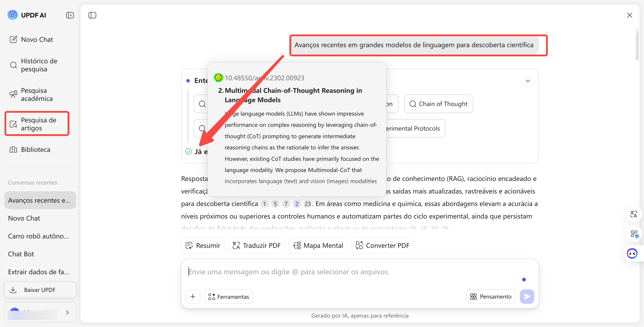The image size is (644, 327).
Task: Open citation reference 1
Action: [x=264, y=204]
